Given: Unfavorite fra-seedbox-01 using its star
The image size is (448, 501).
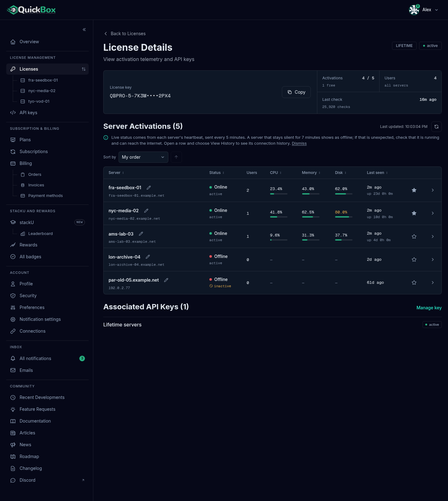Looking at the screenshot, I should coord(414,190).
